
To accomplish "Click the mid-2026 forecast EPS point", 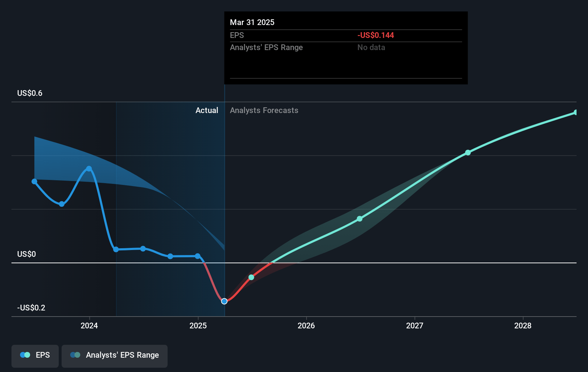I will click(x=360, y=219).
